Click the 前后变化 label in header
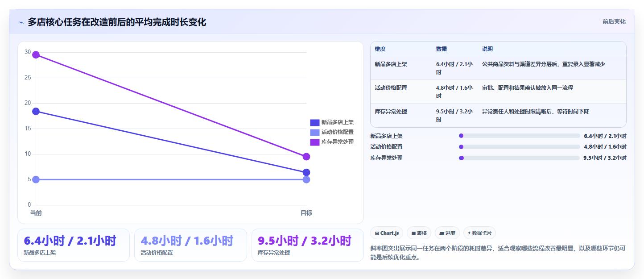644x279 pixels. (x=614, y=21)
